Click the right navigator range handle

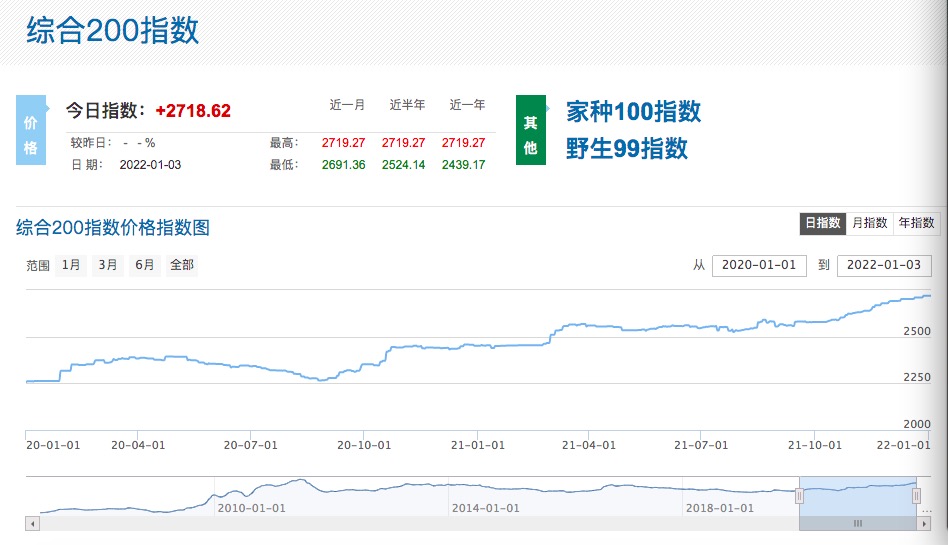click(916, 496)
